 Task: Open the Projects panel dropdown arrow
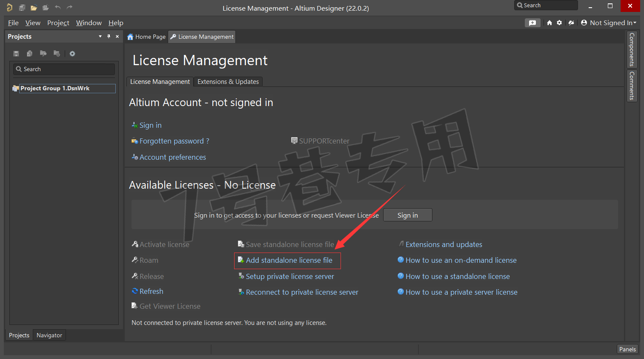click(x=100, y=37)
